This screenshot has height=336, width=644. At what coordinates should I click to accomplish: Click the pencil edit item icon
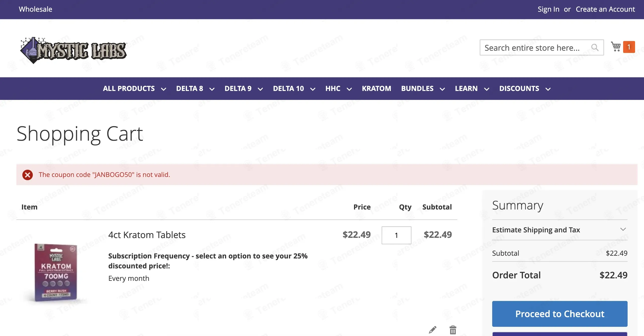point(433,330)
